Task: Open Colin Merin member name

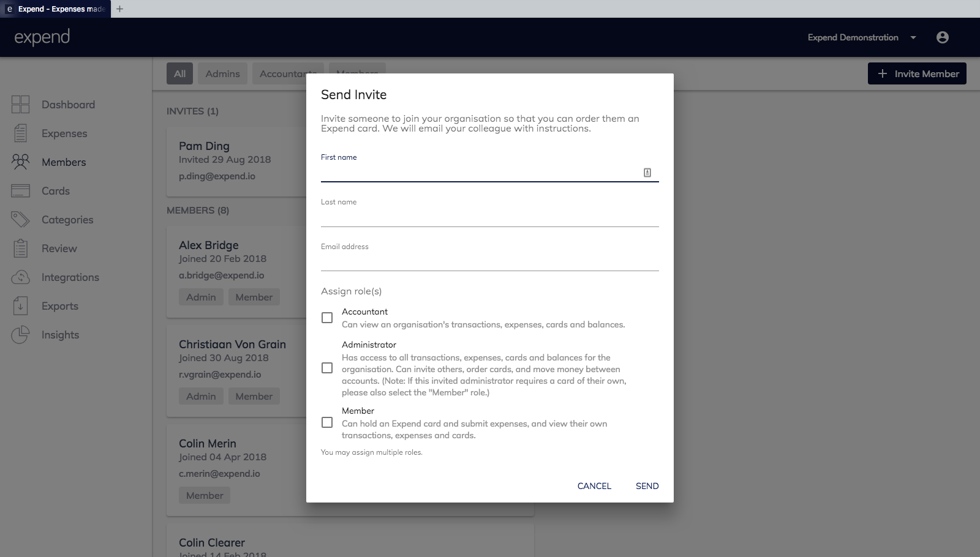Action: pos(208,444)
